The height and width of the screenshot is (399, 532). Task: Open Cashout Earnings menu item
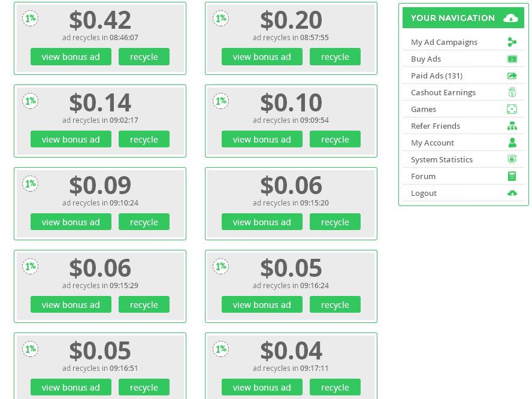(x=443, y=92)
